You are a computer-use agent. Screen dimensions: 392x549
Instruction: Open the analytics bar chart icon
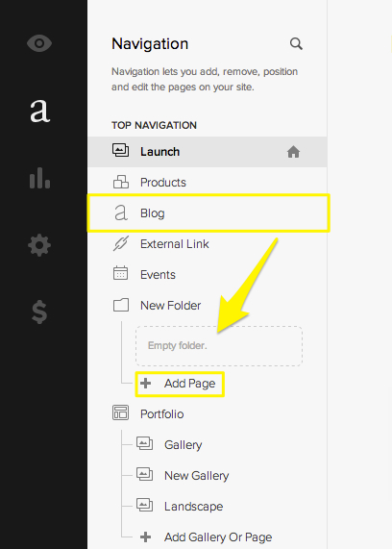pos(39,178)
